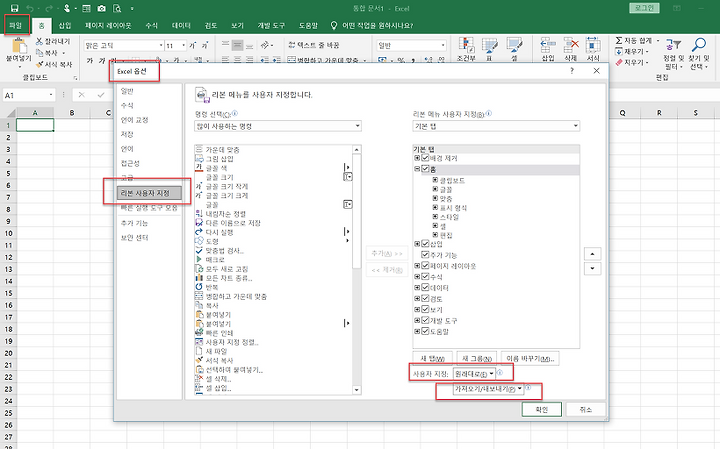
Task: Click the 이름 바꾸기 button
Action: (x=530, y=359)
